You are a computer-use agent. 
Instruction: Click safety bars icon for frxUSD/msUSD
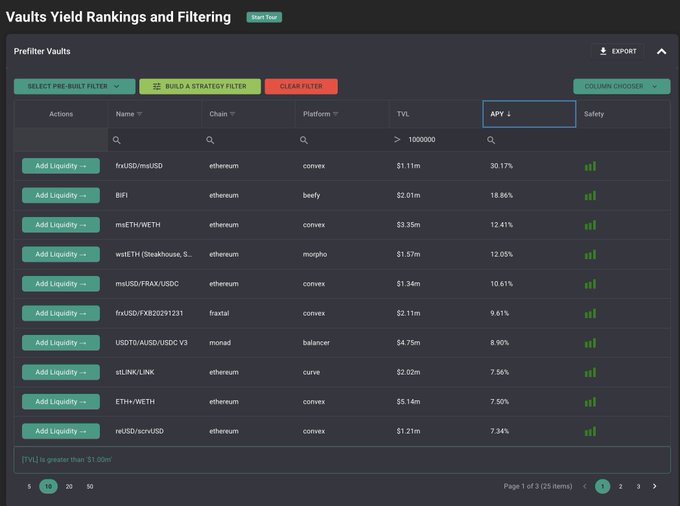click(x=590, y=166)
